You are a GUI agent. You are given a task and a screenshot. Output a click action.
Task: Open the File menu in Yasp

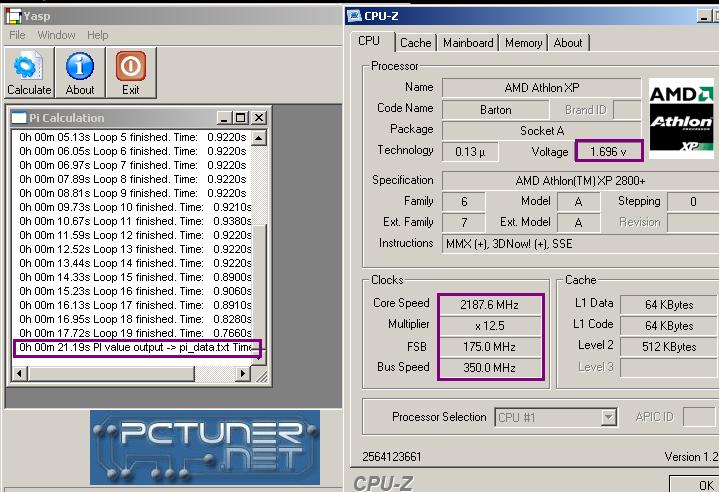(17, 35)
